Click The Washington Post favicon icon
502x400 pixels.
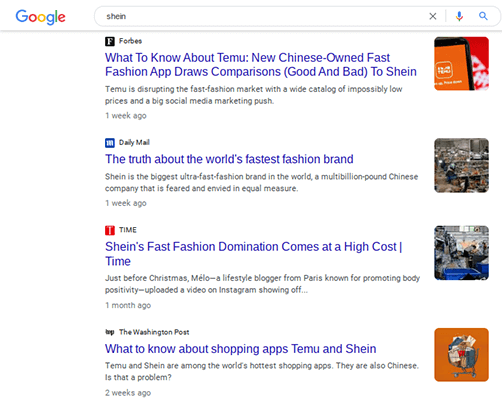point(110,332)
